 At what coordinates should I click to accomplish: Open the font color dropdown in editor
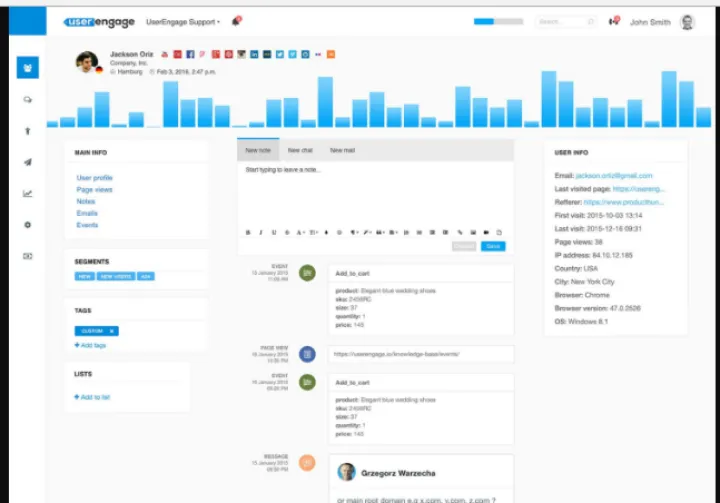pyautogui.click(x=300, y=232)
